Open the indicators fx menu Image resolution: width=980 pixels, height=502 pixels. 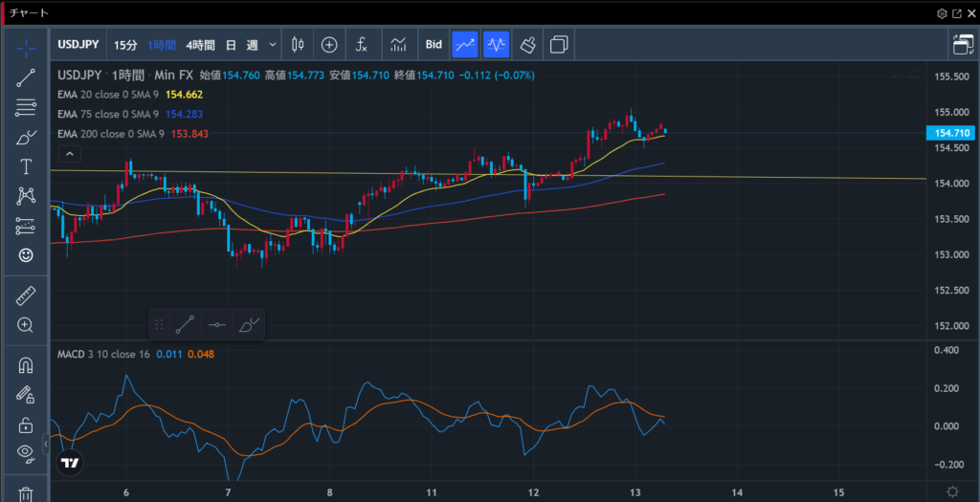pos(361,44)
